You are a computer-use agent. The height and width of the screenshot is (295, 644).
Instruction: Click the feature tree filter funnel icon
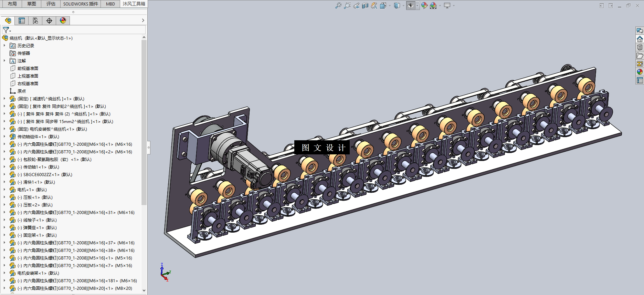pyautogui.click(x=6, y=30)
